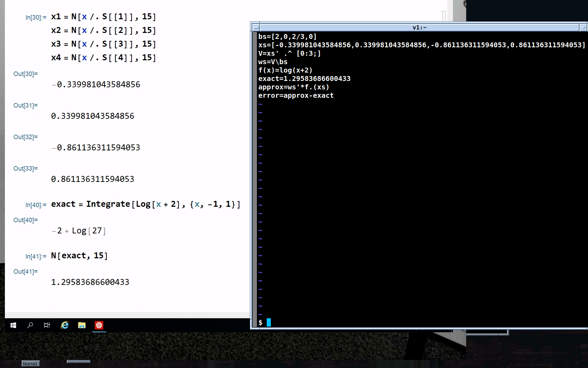Launch Internet Explorer from the taskbar
588x368 pixels.
[65, 325]
